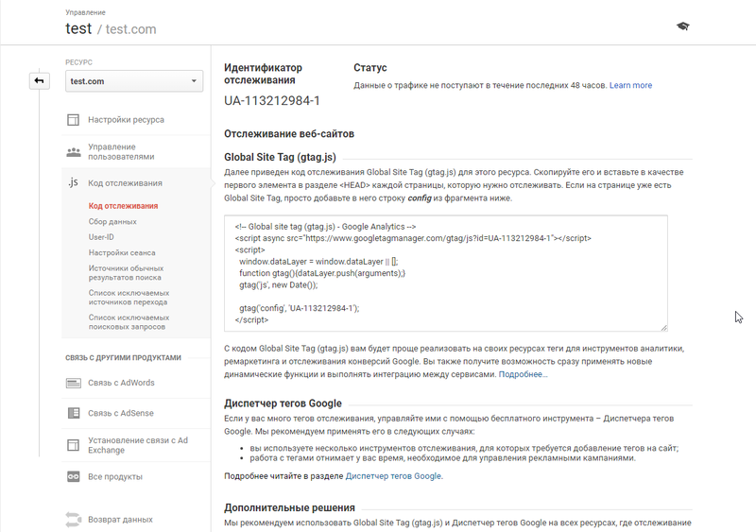Open the test.com resource dropdown
Viewport: 756px width, 532px height.
click(x=134, y=81)
